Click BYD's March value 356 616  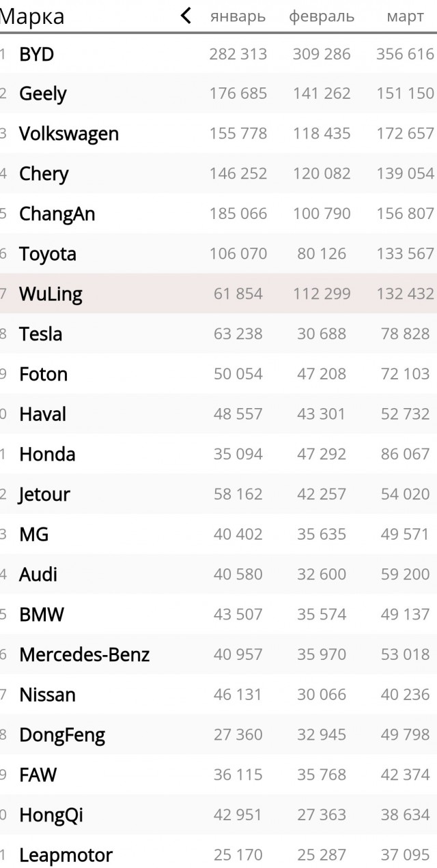point(405,55)
